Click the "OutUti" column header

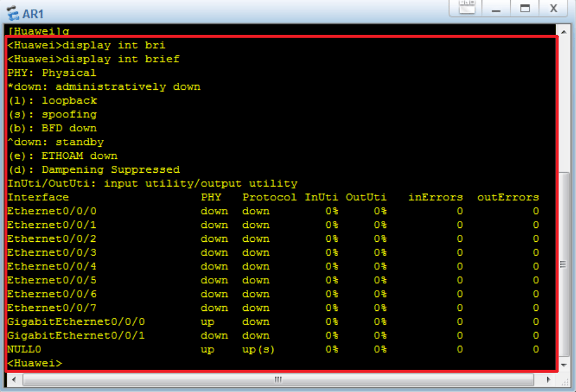366,197
